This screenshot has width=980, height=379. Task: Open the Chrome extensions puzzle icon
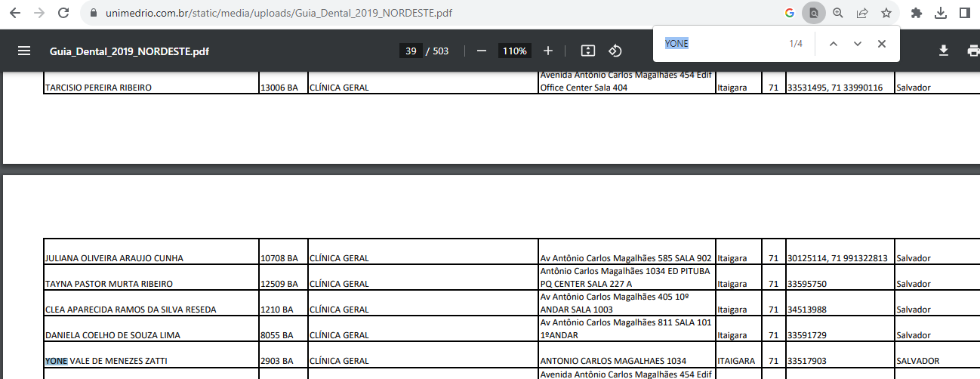[x=917, y=13]
